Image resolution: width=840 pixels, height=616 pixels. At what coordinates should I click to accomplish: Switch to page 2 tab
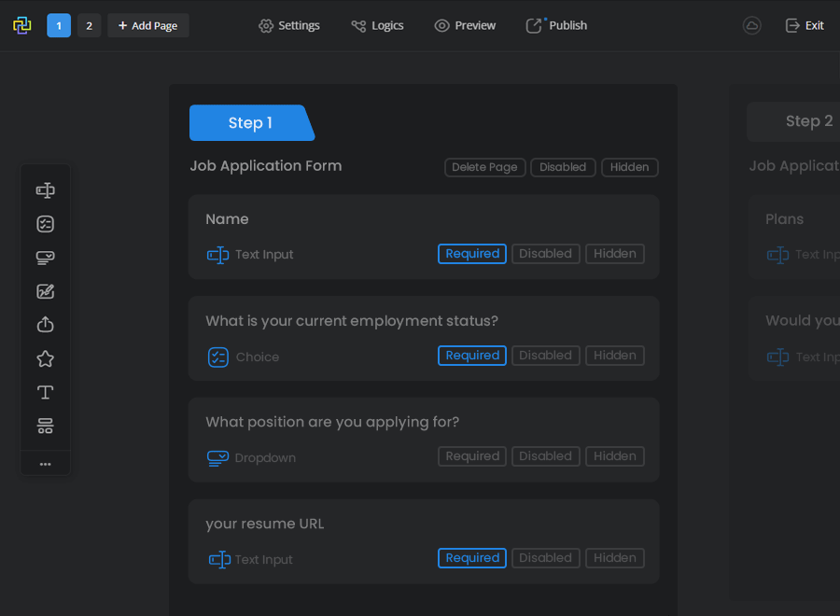[89, 26]
